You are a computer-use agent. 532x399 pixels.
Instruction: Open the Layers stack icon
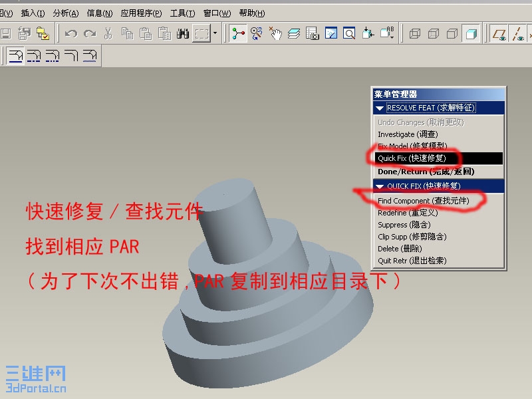294,33
